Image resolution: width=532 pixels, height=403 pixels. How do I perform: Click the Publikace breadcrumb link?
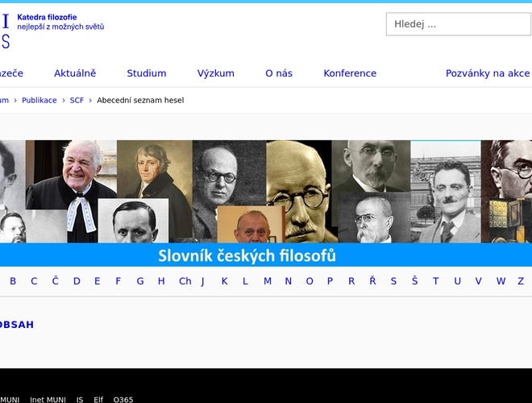click(x=39, y=101)
